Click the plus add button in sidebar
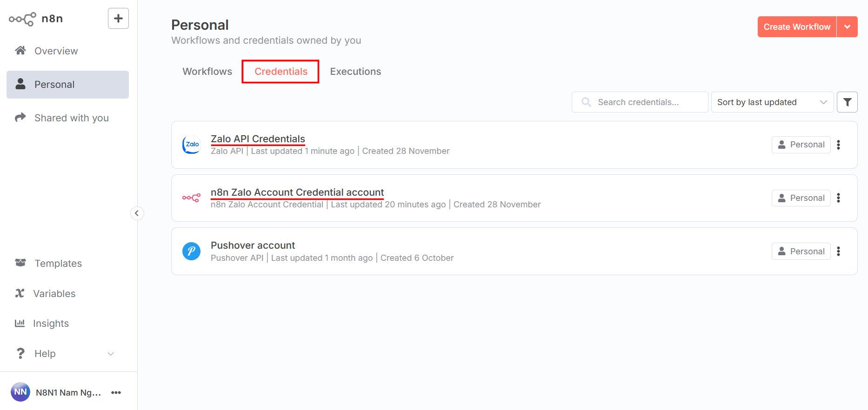Screen dimensions: 868x410 click(118, 19)
